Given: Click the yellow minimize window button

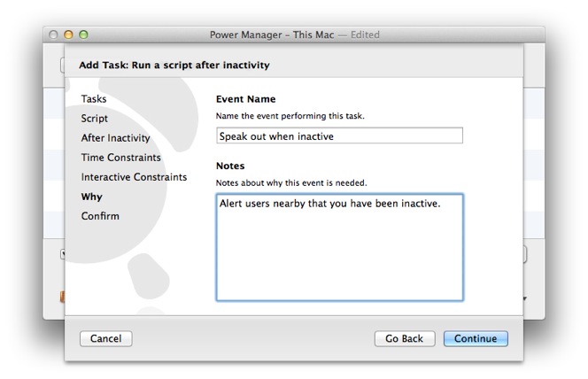Looking at the screenshot, I should pos(68,35).
